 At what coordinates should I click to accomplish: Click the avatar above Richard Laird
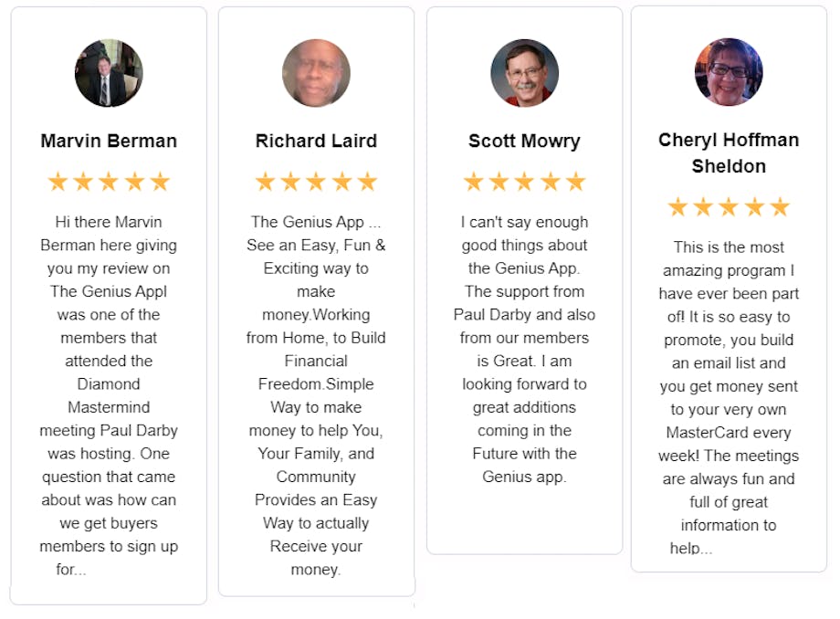316,73
